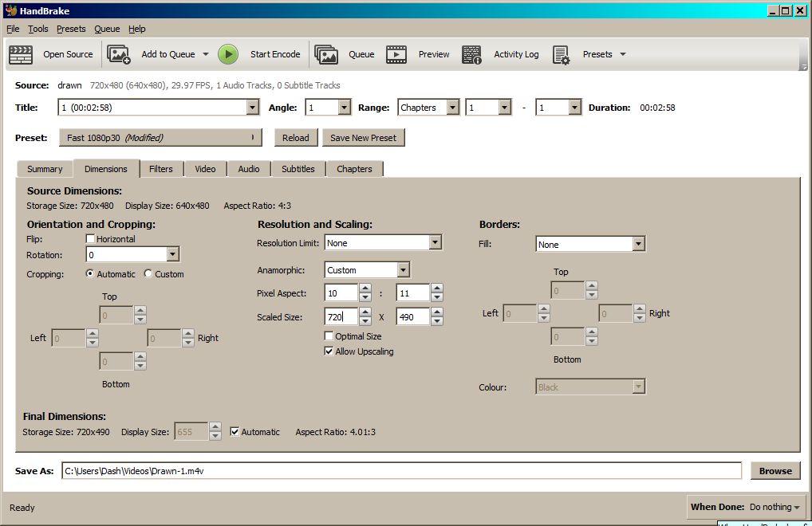
Task: Click the Add to Queue icon
Action: (119, 54)
